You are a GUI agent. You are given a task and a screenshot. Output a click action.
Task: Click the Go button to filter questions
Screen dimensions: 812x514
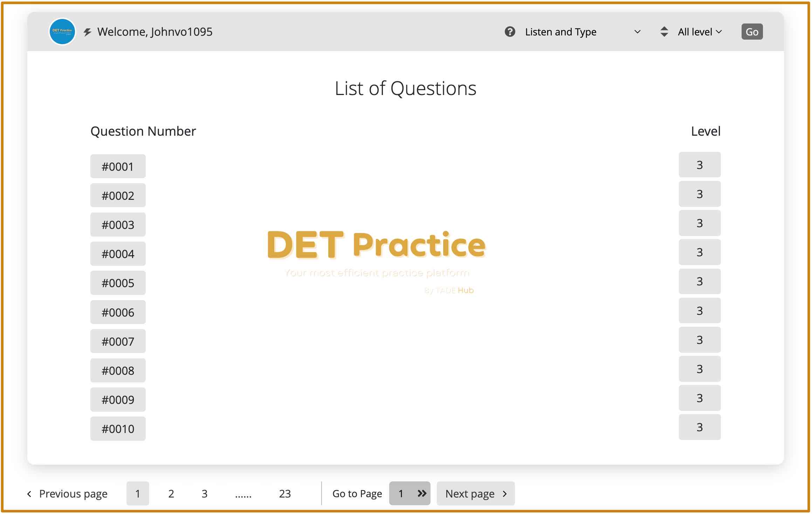[752, 32]
